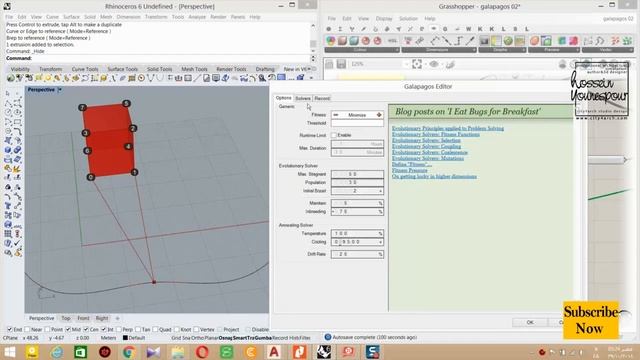Click the sketch pen icon on Grasshopper toolbar
Viewport: 640px width, 360px height.
tap(450, 64)
